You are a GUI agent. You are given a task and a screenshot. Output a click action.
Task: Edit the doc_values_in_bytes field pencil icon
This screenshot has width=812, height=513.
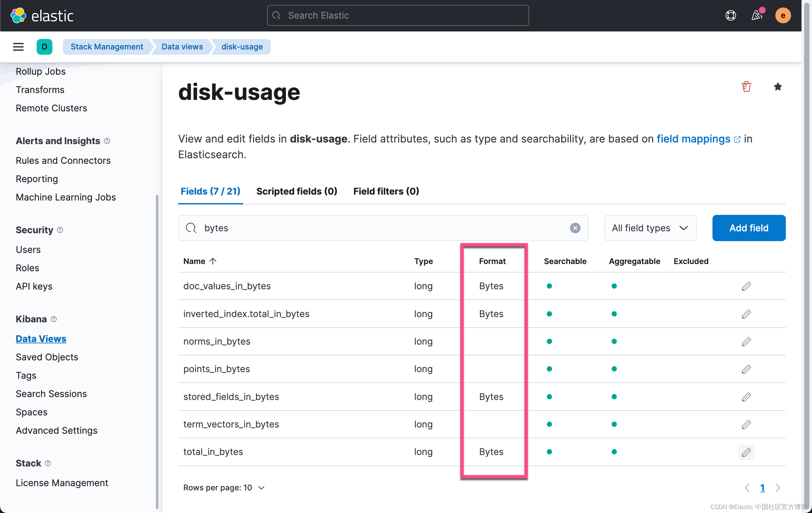point(746,286)
